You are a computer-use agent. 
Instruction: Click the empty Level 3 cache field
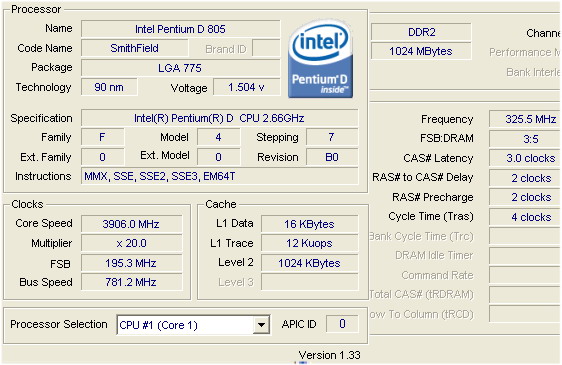click(x=310, y=282)
